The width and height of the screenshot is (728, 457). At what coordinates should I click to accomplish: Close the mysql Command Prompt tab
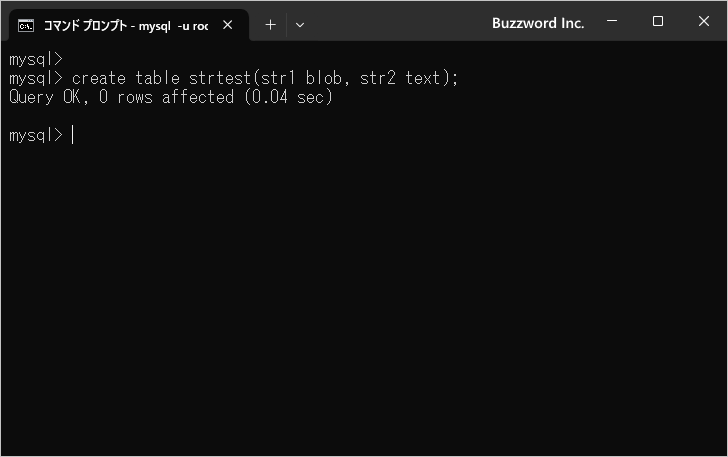tap(228, 25)
